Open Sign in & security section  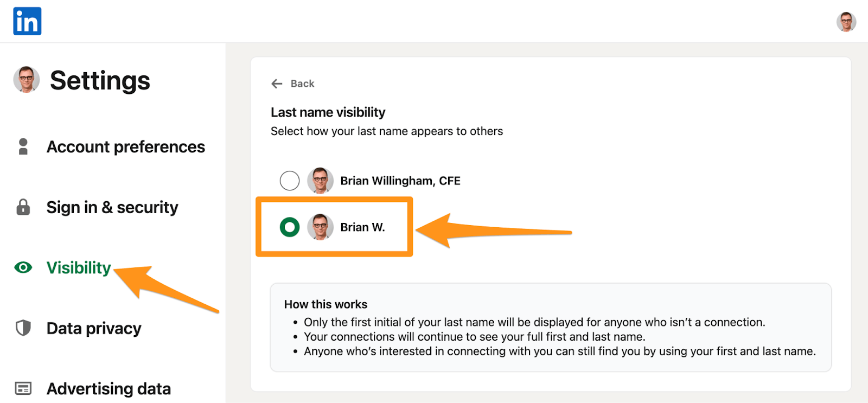point(112,207)
